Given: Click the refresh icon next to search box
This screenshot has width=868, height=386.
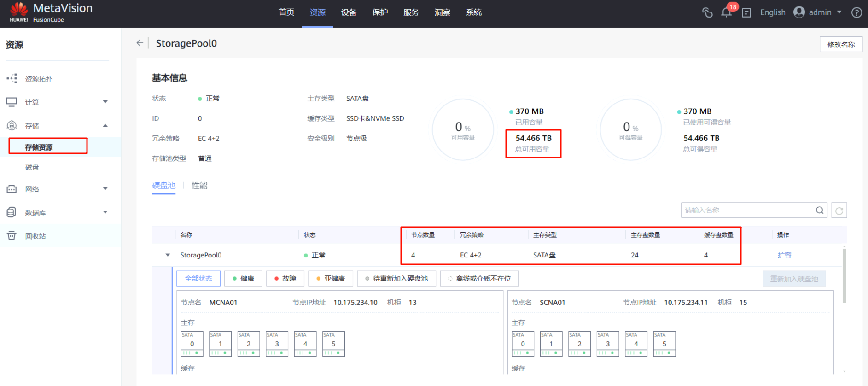Looking at the screenshot, I should click(839, 211).
